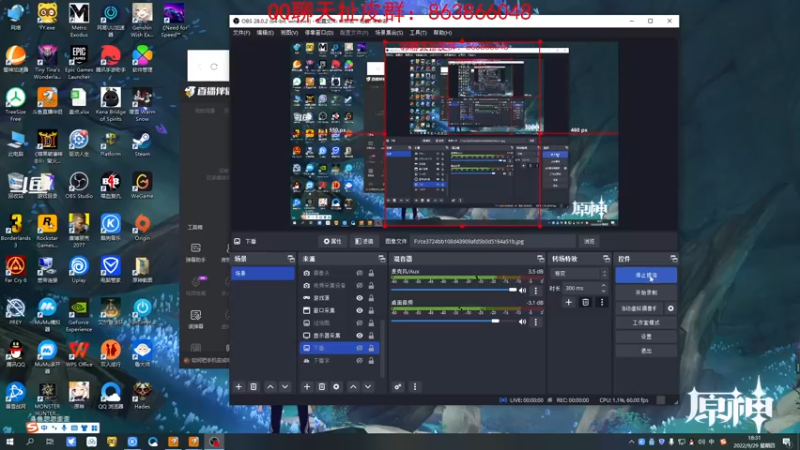This screenshot has height=450, width=800.
Task: Open WPS Office desktop icon
Action: [79, 354]
